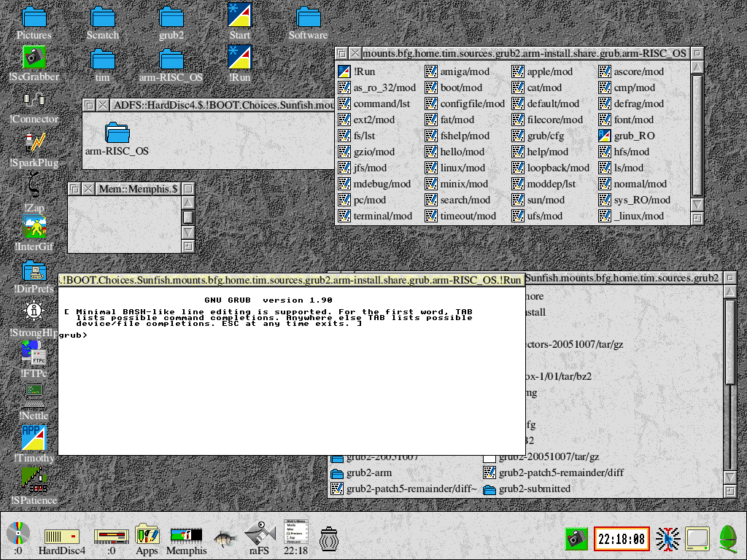Viewport: 747px width, 560px height.
Task: Click the scroll-up arrow in the grub2 sources window
Action: (729, 292)
